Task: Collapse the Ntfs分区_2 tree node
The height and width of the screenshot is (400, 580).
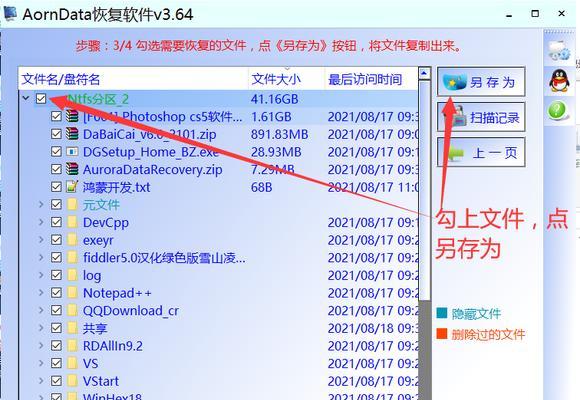Action: pyautogui.click(x=26, y=98)
